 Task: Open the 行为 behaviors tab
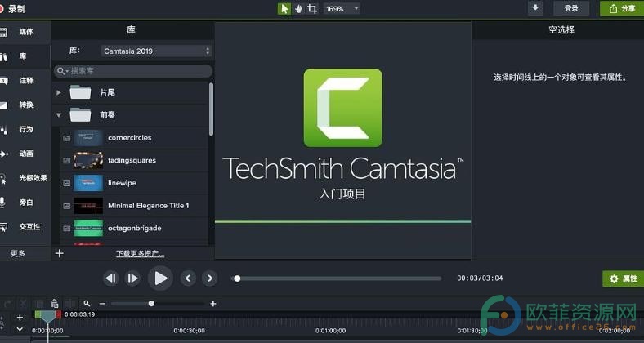coord(25,129)
